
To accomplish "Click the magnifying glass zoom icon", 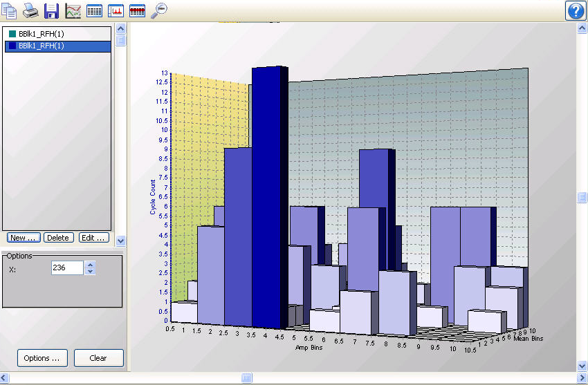I will (158, 10).
